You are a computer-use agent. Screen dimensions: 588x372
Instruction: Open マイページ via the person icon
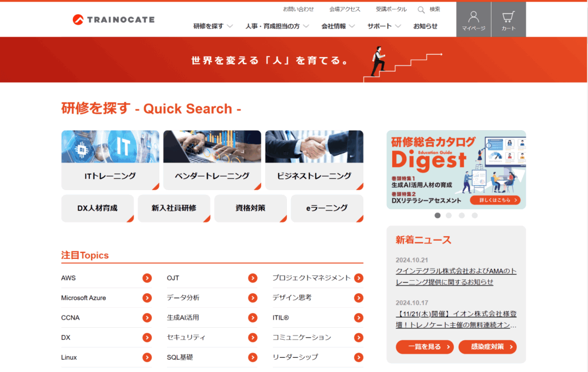[x=473, y=19]
